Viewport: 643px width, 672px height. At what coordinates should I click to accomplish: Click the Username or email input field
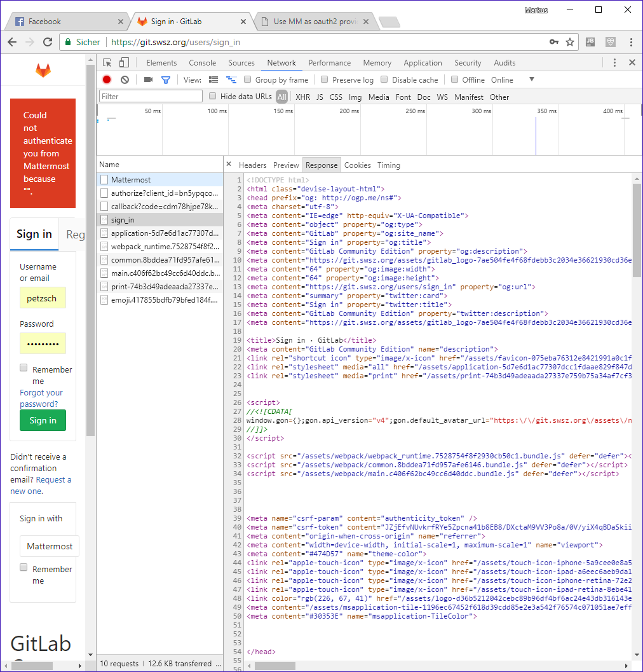click(43, 298)
